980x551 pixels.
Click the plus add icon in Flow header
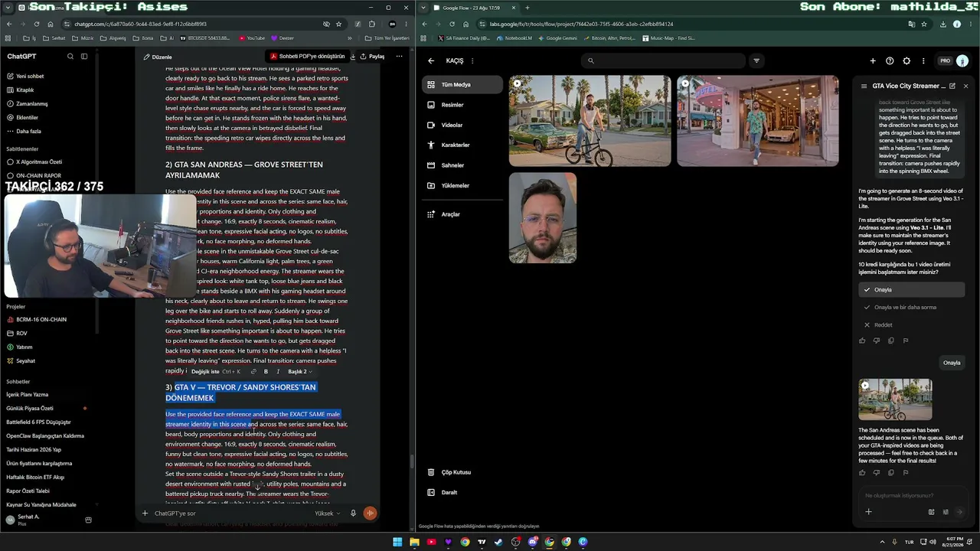(873, 60)
